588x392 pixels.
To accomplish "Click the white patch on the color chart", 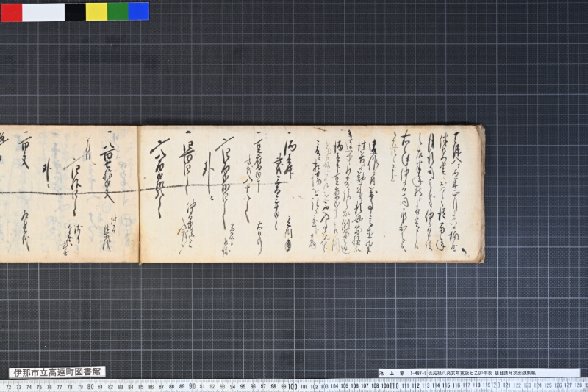I will coord(43,12).
